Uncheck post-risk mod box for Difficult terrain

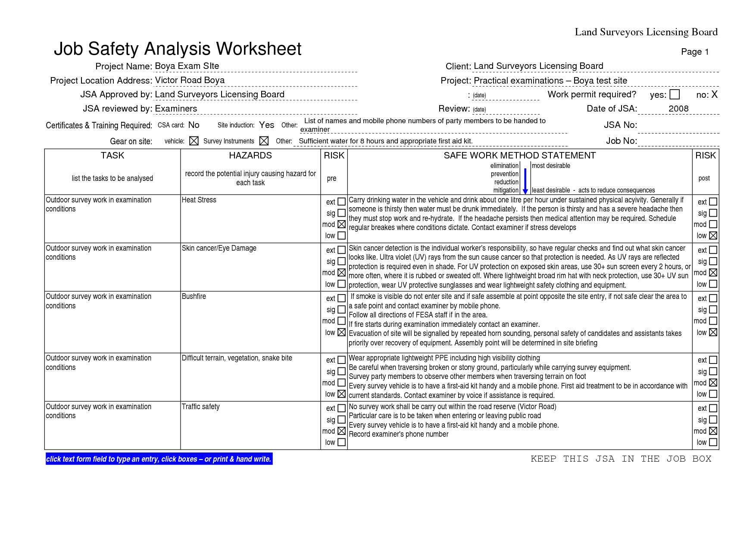coord(713,382)
